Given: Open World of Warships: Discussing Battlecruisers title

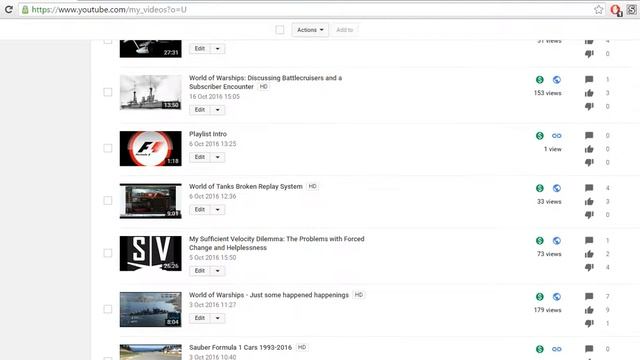Looking at the screenshot, I should pyautogui.click(x=265, y=82).
